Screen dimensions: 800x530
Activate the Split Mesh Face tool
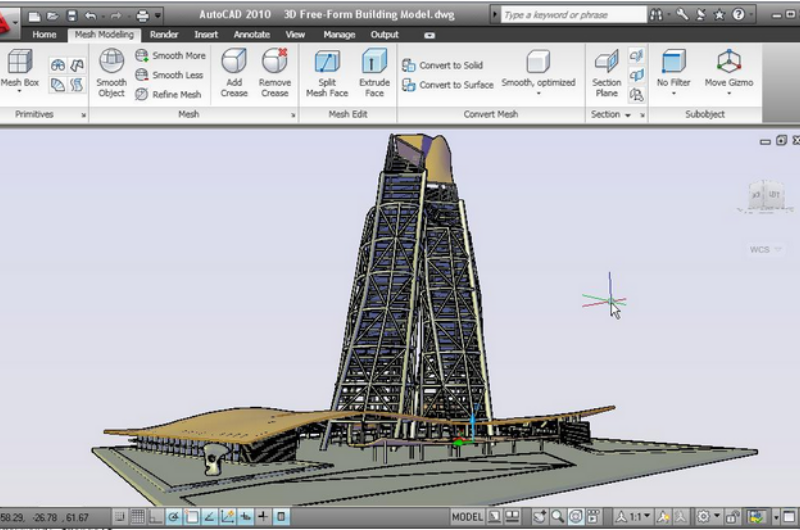coord(327,73)
